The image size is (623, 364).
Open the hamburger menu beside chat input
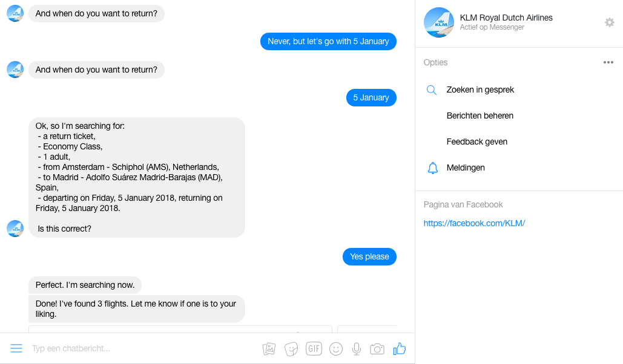point(16,348)
